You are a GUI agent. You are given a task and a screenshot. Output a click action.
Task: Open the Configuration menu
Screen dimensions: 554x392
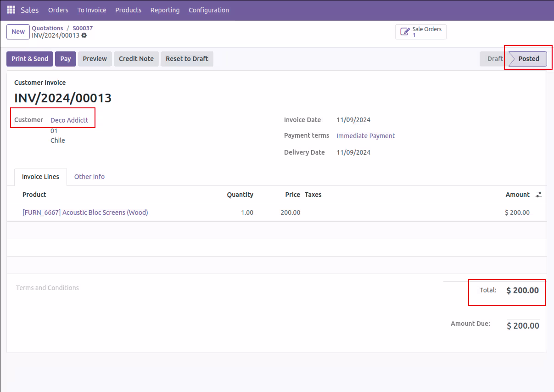(x=209, y=10)
